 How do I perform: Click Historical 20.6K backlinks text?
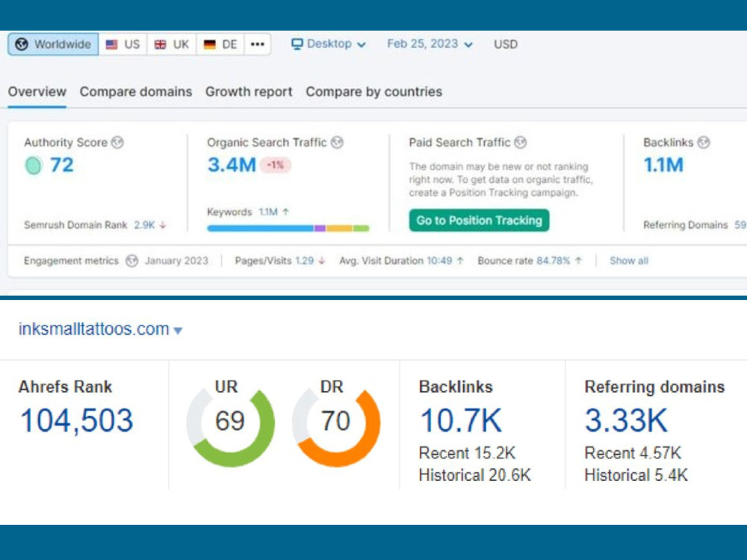pyautogui.click(x=474, y=475)
